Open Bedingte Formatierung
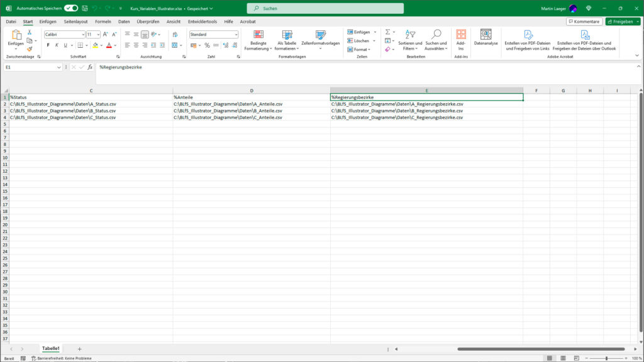This screenshot has width=644, height=362. click(x=258, y=40)
